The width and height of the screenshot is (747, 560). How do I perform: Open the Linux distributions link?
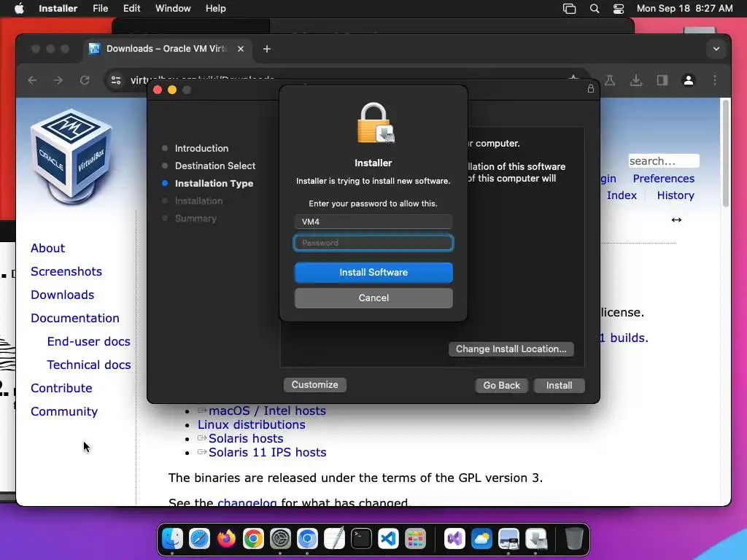pos(252,425)
